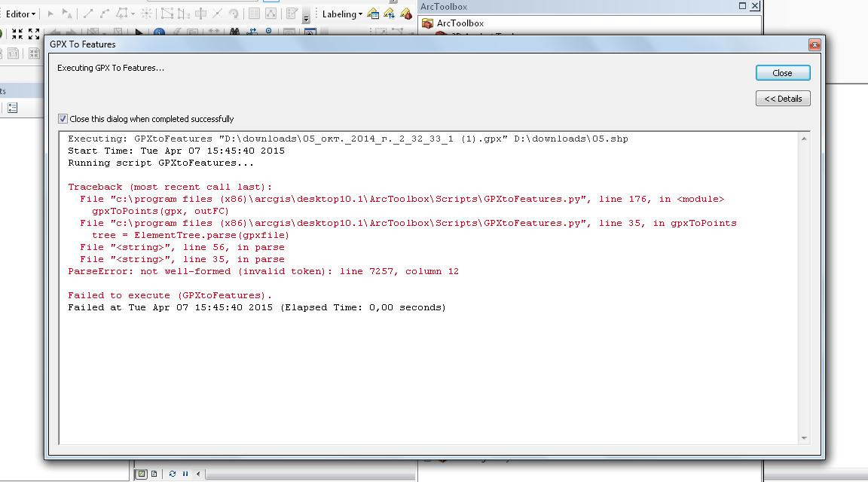Switch to Data View button
This screenshot has width=868, height=482.
(141, 474)
